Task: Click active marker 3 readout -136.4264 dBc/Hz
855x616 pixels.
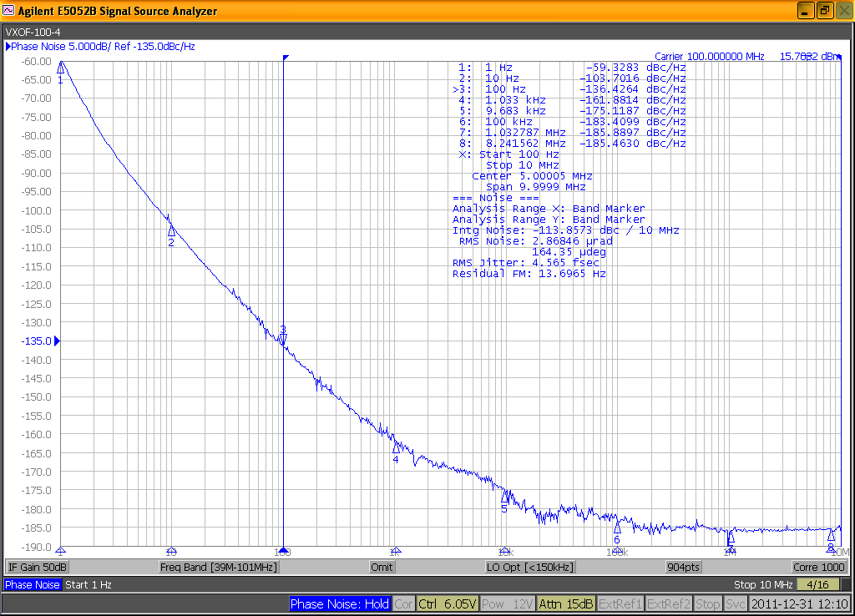Action: (633, 89)
